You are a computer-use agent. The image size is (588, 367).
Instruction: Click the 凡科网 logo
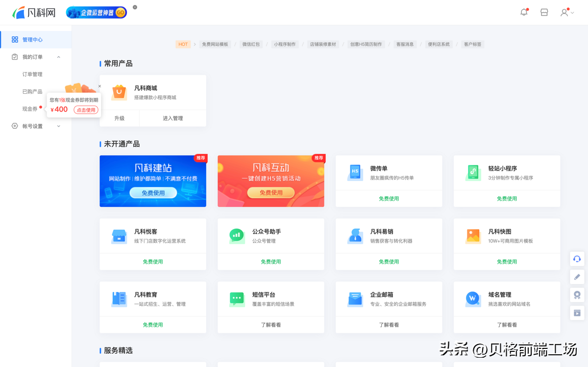click(x=34, y=13)
